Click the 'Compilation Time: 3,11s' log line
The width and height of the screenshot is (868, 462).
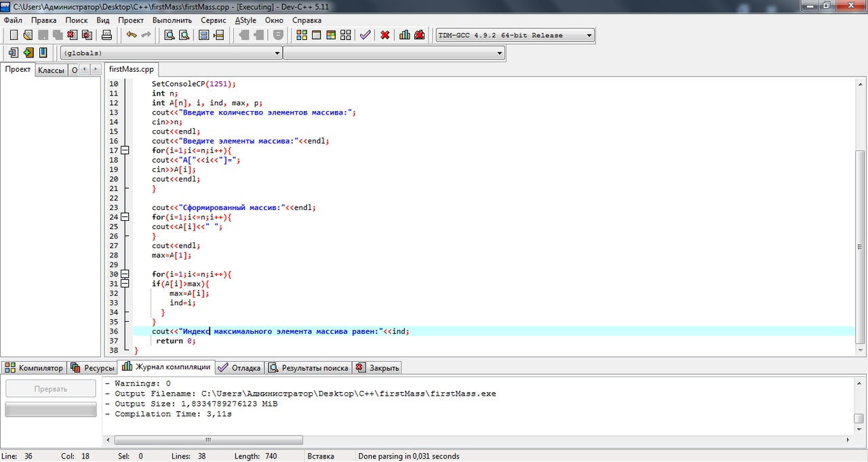click(x=168, y=414)
